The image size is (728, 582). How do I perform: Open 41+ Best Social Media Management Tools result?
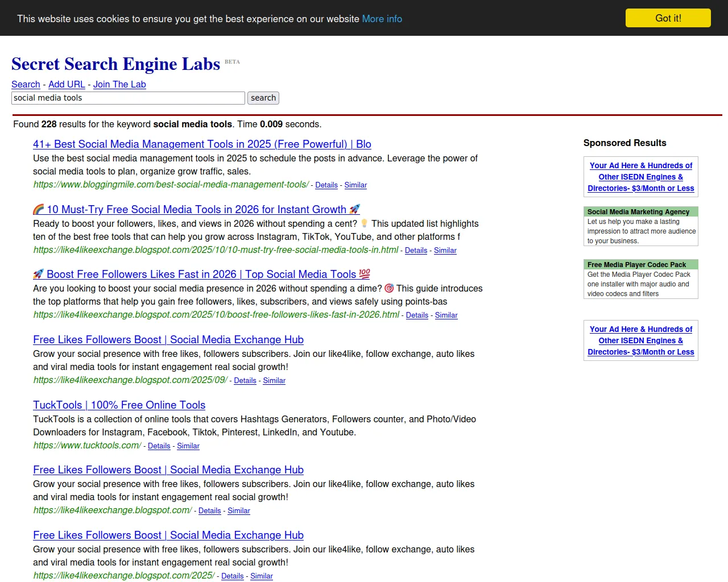click(202, 144)
